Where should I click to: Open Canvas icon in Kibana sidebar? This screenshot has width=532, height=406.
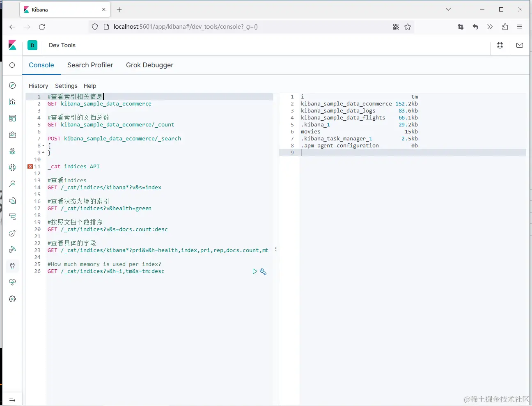pos(12,135)
